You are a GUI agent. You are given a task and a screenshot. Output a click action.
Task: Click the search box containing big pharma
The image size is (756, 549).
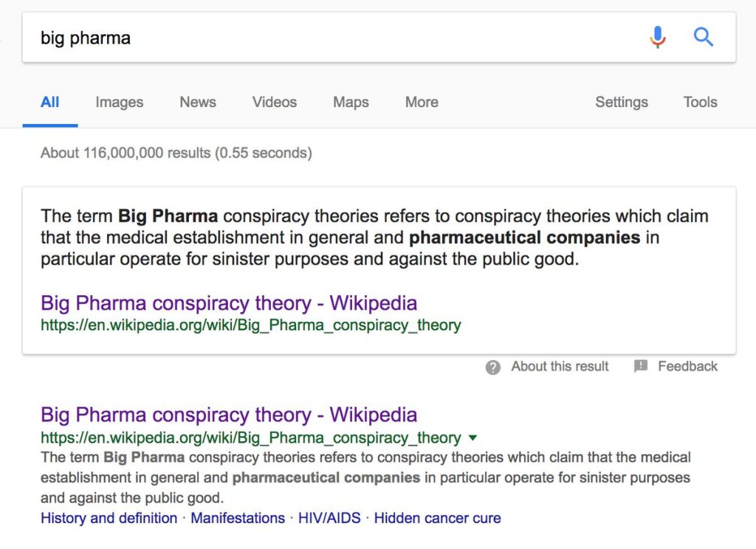[x=332, y=38]
